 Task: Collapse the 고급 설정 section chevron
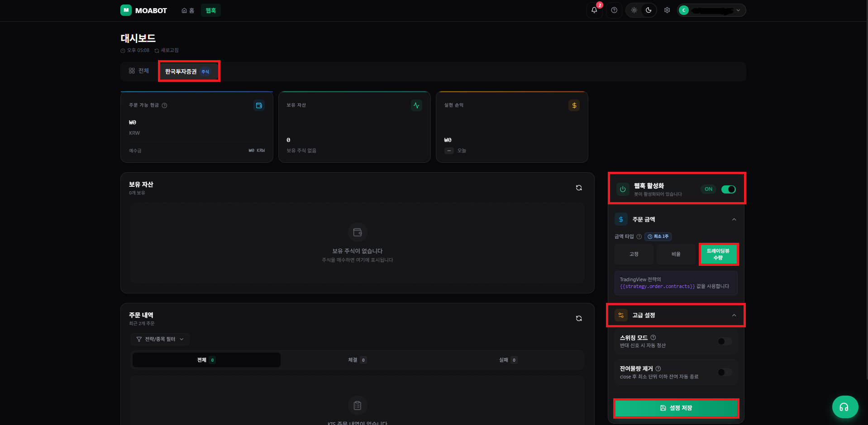[734, 315]
